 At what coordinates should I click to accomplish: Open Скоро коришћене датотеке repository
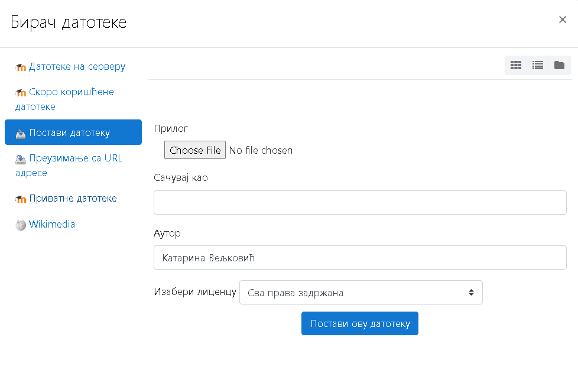coord(64,99)
